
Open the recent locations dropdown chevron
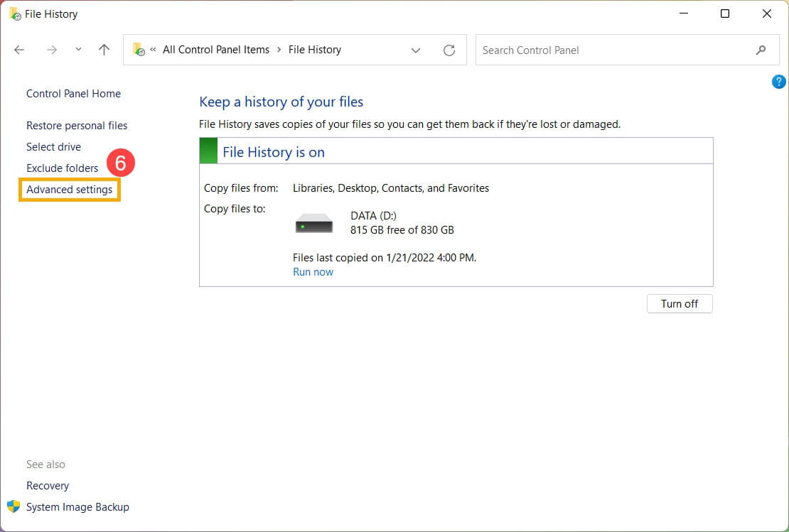click(x=78, y=50)
